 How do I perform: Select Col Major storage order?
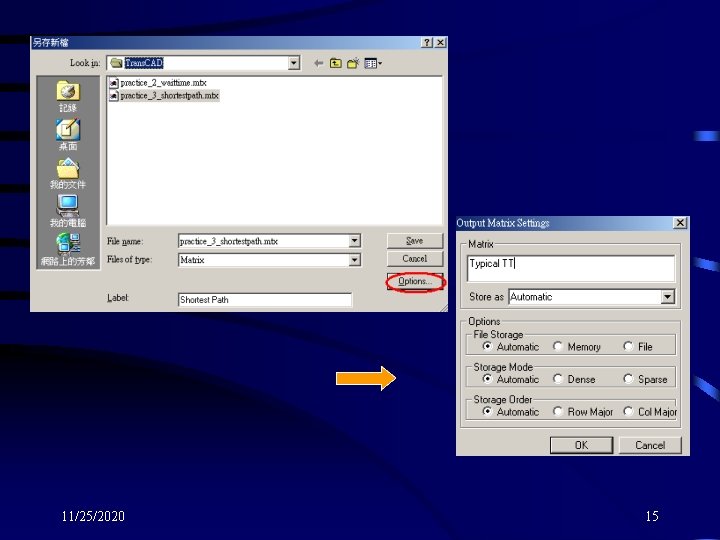[x=650, y=412]
